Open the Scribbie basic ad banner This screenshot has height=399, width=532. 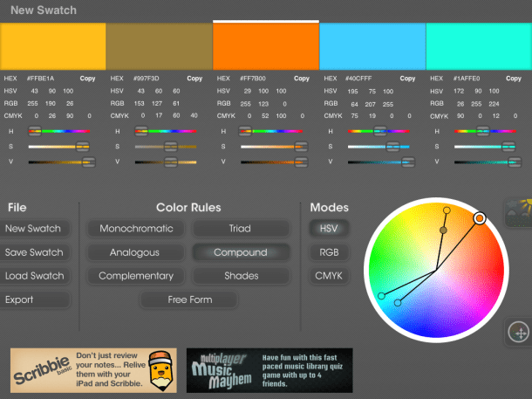[x=93, y=370]
